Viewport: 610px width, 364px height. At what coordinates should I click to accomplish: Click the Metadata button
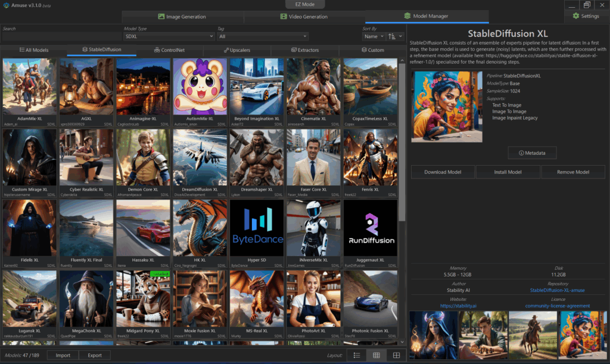click(x=532, y=153)
